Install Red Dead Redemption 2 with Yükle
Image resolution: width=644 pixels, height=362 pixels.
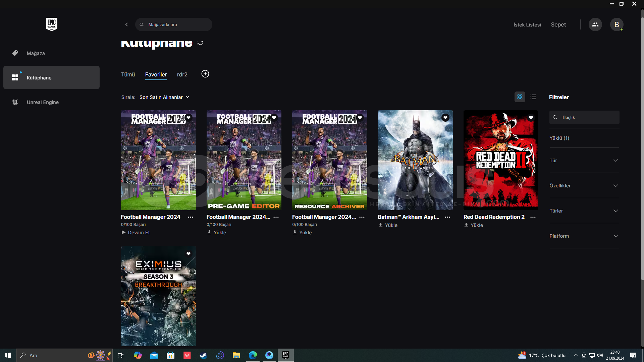pyautogui.click(x=474, y=225)
